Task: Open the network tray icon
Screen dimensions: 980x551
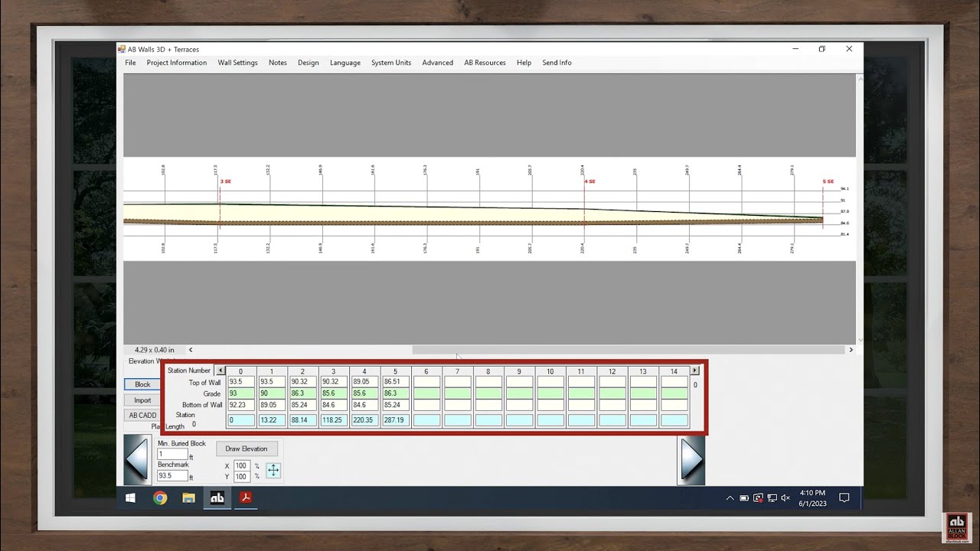Action: click(x=773, y=497)
